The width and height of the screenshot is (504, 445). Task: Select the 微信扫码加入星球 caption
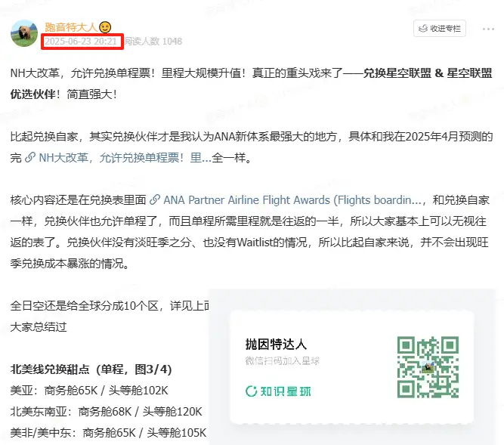tap(282, 361)
